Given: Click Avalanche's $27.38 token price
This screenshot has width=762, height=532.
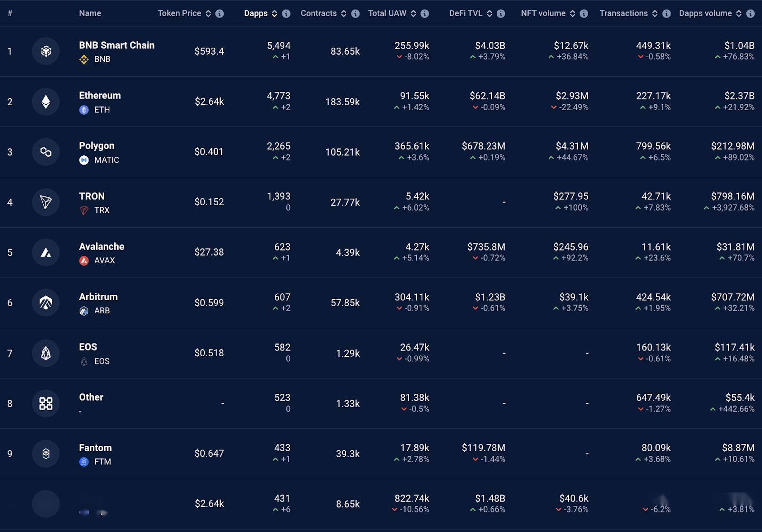Looking at the screenshot, I should [x=209, y=252].
